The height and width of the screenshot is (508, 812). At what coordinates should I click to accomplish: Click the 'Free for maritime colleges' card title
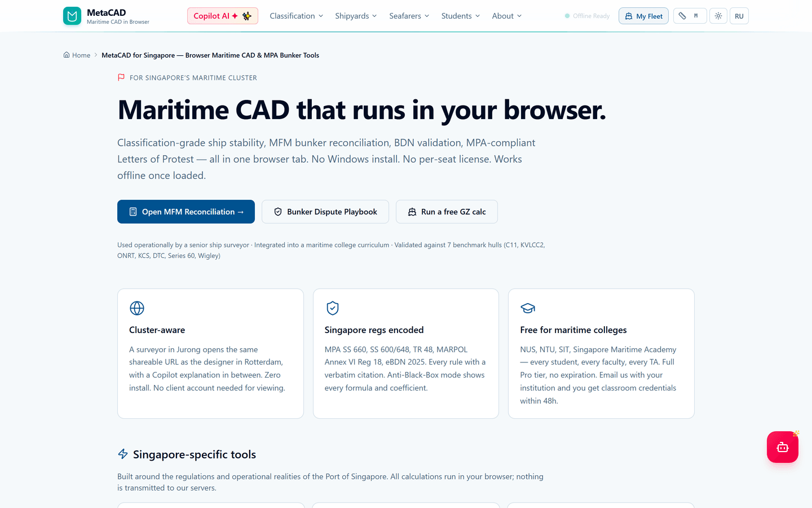pyautogui.click(x=573, y=330)
